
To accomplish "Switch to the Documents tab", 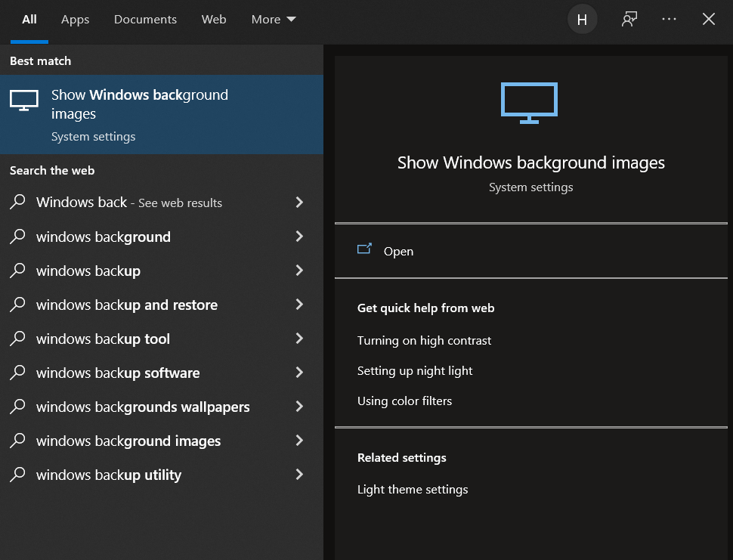I will (x=145, y=20).
